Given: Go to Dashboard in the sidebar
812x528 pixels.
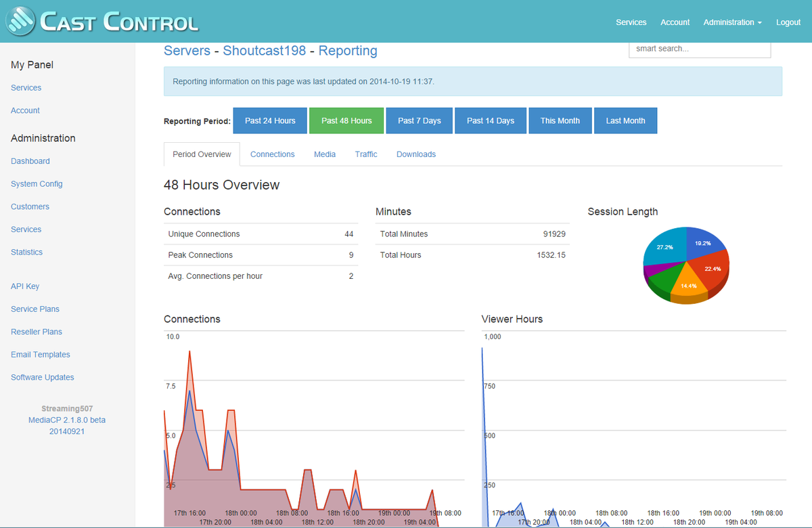Looking at the screenshot, I should [30, 161].
